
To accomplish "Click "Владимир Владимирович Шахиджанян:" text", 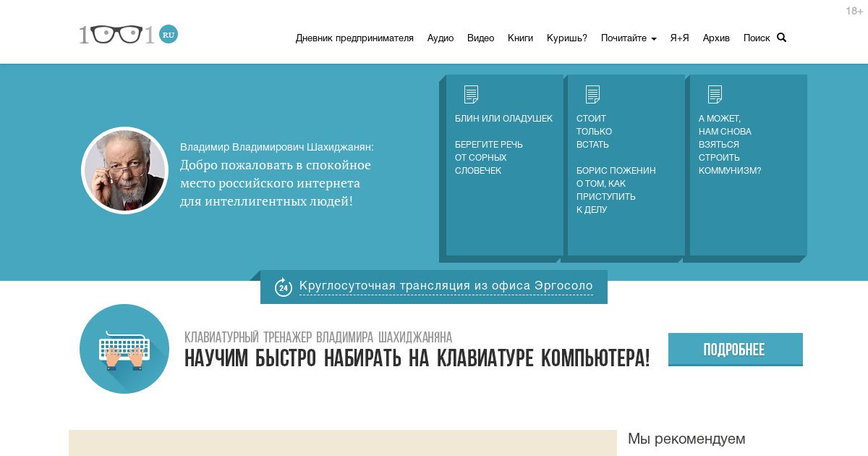I will [277, 147].
